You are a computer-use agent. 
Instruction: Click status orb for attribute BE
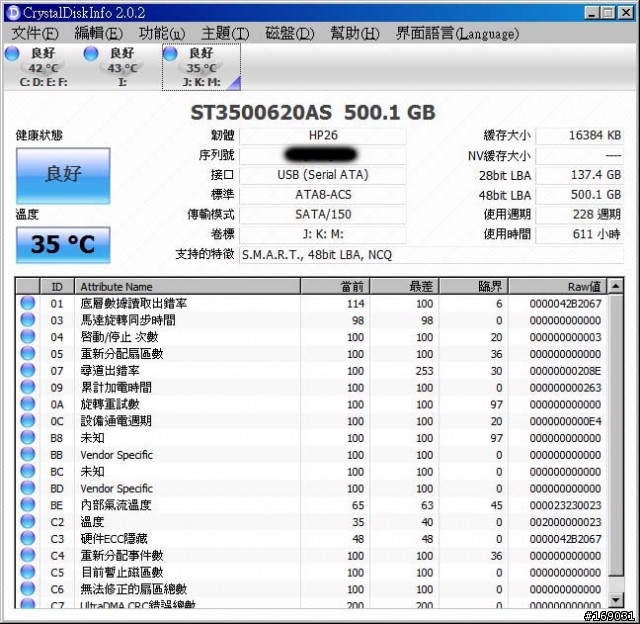click(28, 504)
